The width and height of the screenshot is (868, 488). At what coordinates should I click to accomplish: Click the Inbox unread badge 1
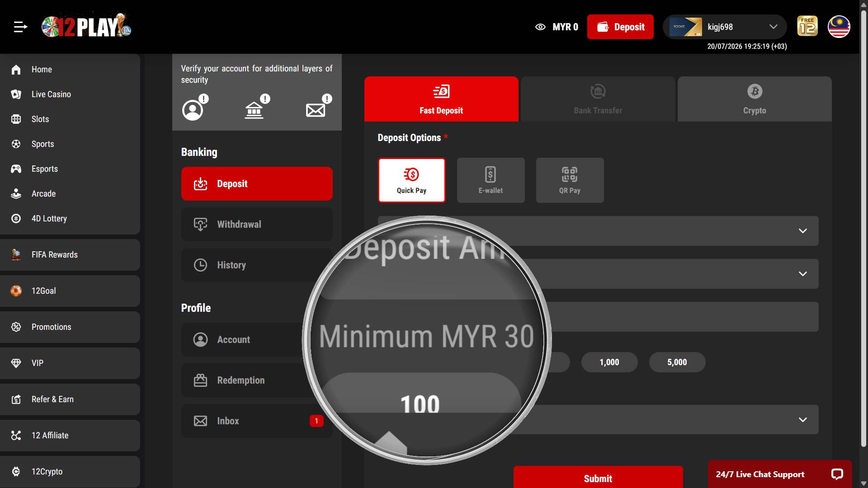(316, 421)
